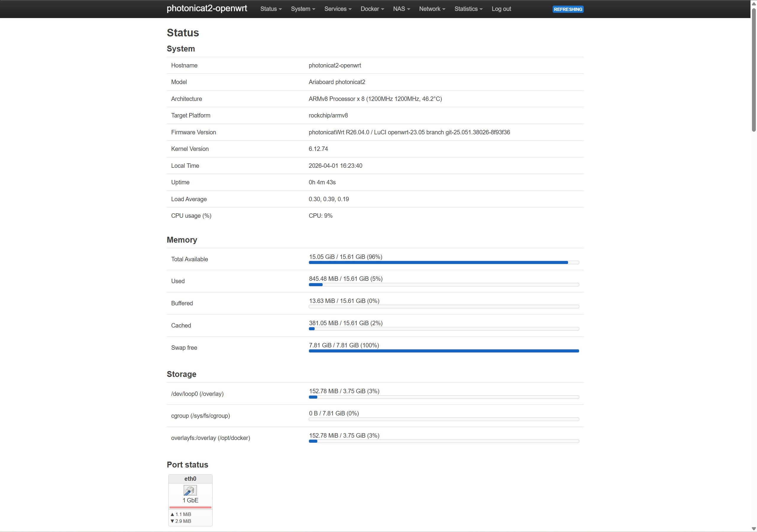This screenshot has width=757, height=532.
Task: Toggle the REFRESHING auto-refresh indicator
Action: click(x=568, y=9)
